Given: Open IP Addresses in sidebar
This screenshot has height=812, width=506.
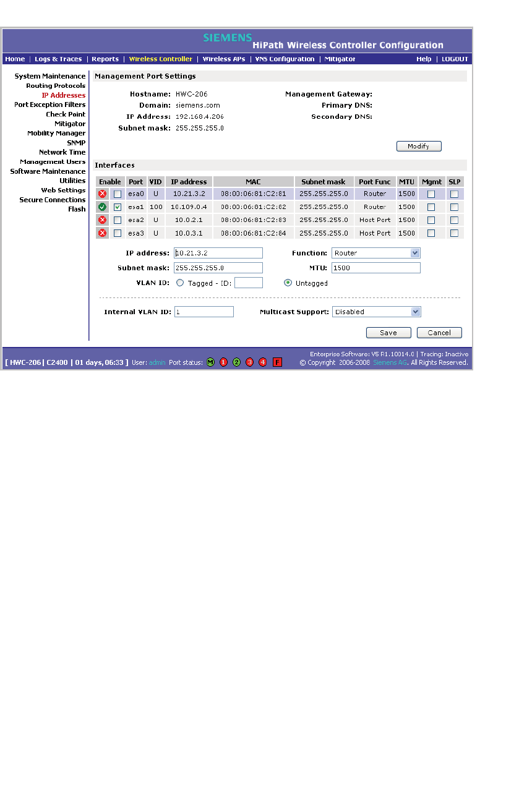Looking at the screenshot, I should 64,95.
